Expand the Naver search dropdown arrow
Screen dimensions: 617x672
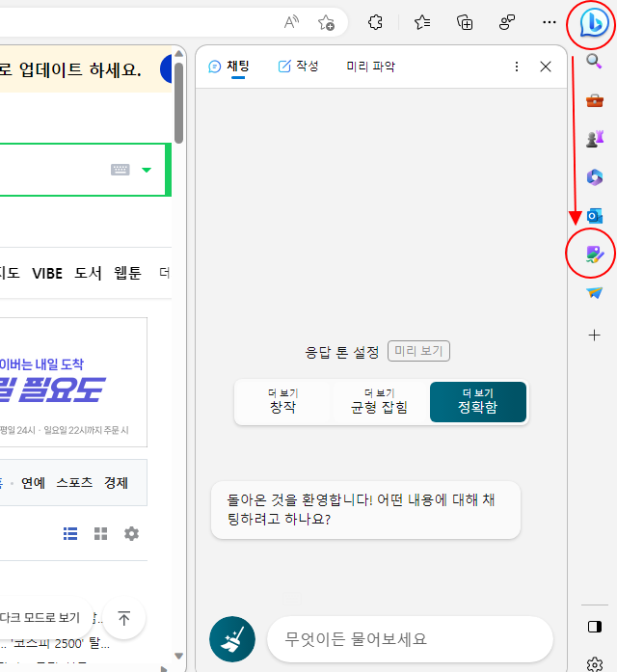(147, 170)
